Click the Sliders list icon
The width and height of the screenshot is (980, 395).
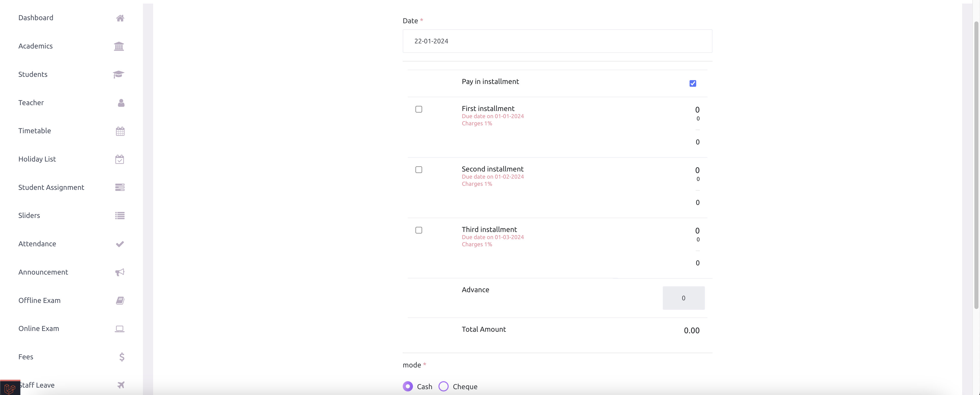tap(119, 215)
